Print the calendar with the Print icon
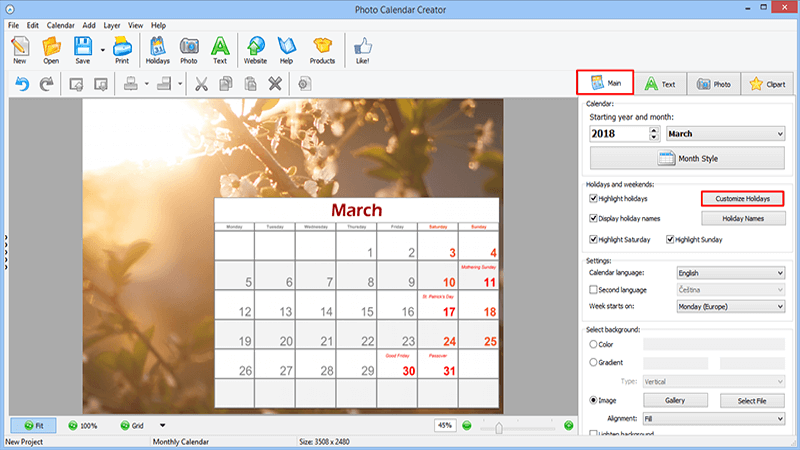800x450 pixels. pyautogui.click(x=122, y=50)
